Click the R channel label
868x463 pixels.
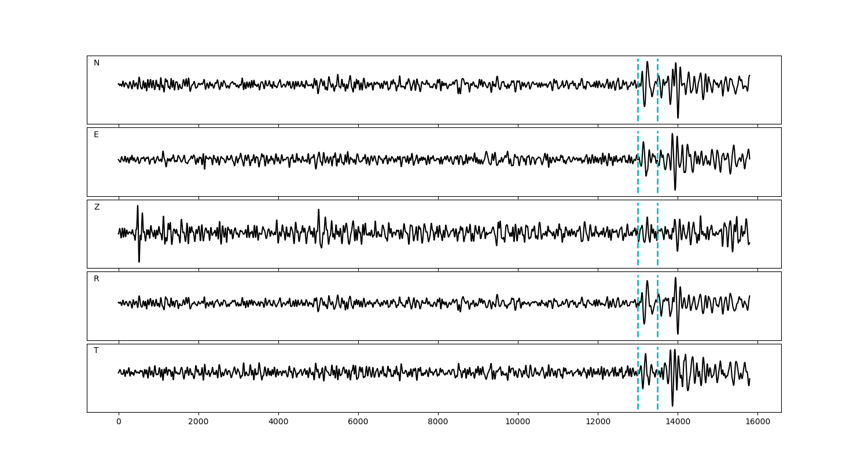click(x=97, y=279)
